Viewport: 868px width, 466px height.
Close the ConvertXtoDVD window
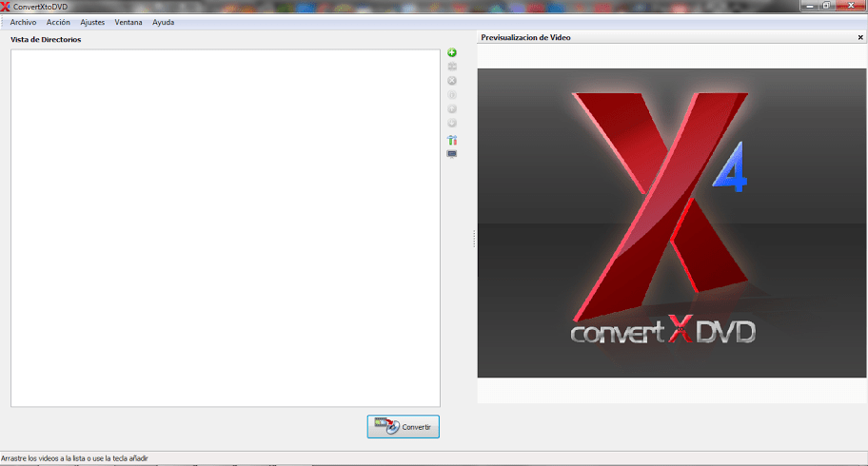[x=851, y=6]
